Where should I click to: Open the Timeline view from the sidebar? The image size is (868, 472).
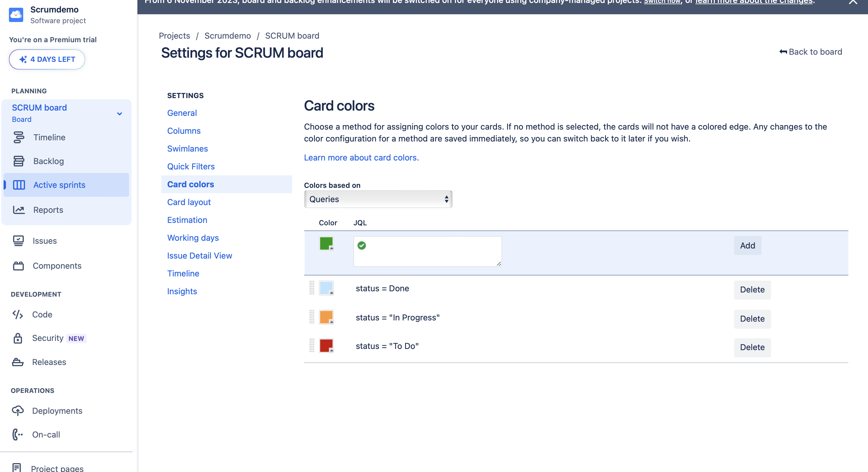coord(49,137)
